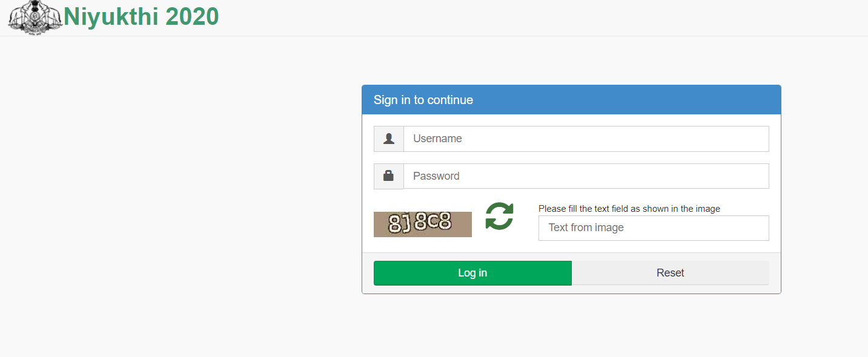Focus the Password input field

(x=586, y=176)
